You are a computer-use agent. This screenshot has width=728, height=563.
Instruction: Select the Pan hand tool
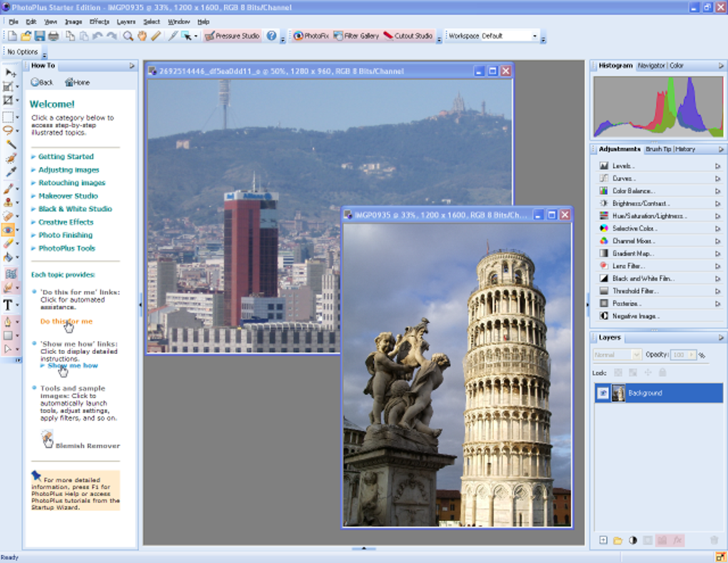[142, 36]
